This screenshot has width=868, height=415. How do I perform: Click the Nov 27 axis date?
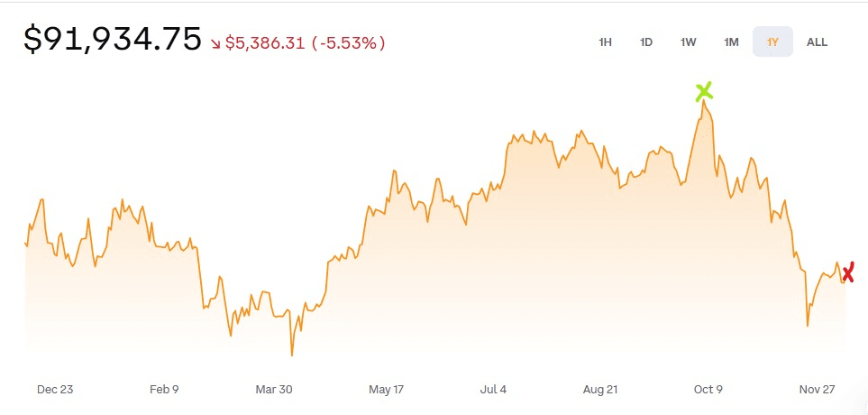[x=818, y=390]
